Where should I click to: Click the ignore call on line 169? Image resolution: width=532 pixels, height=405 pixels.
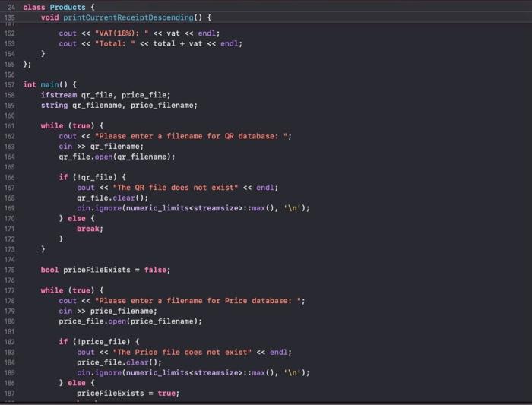(x=108, y=208)
